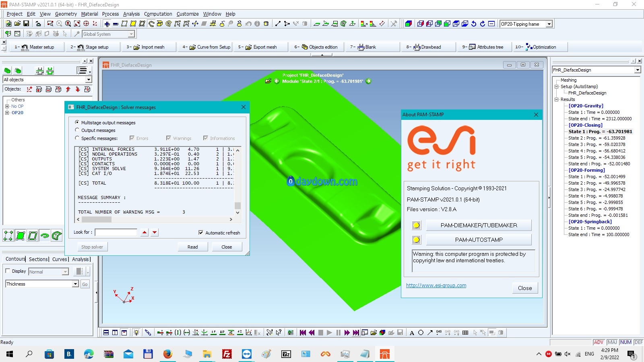
Task: Click Look for search up arrow
Action: pyautogui.click(x=144, y=232)
